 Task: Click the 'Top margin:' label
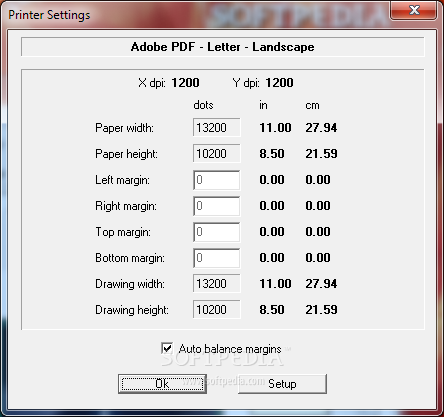[x=123, y=232]
